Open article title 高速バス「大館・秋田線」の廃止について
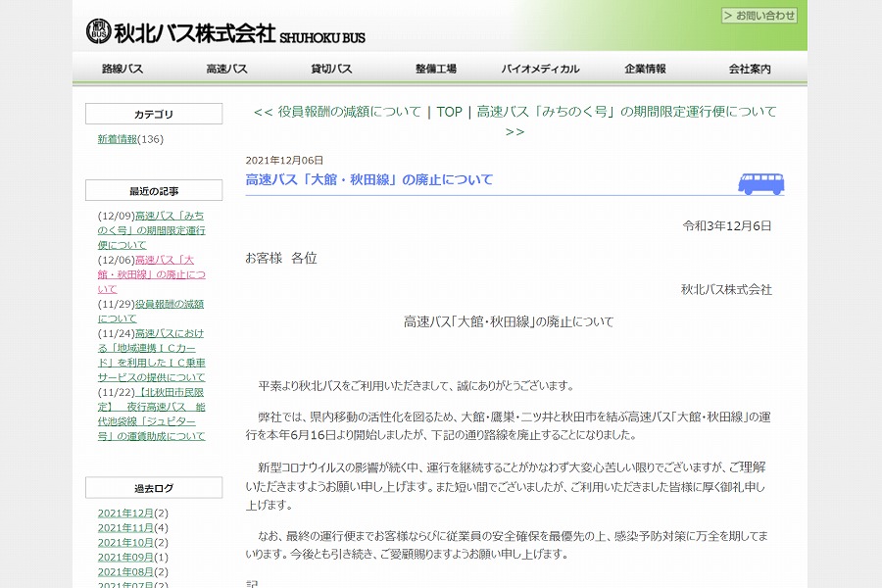Viewport: 882px width, 588px height. 369,179
